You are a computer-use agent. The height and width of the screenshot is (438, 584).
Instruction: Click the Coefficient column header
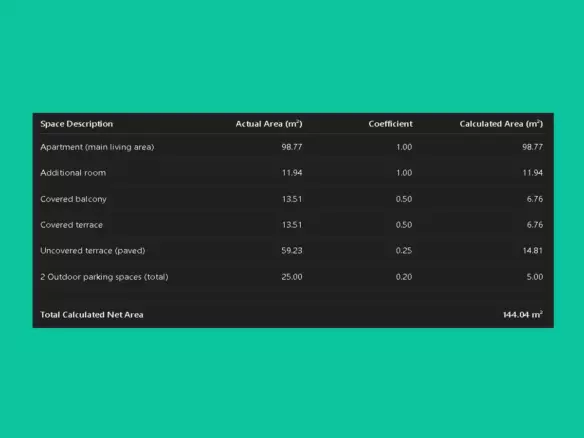click(x=390, y=124)
